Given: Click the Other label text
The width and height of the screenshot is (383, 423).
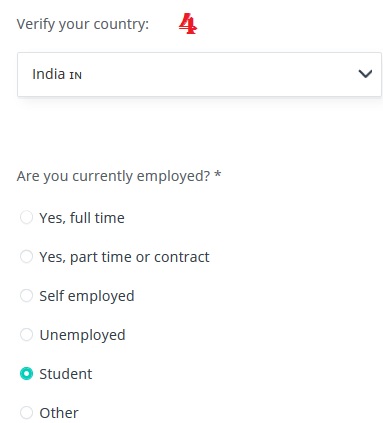Looking at the screenshot, I should pos(59,413).
